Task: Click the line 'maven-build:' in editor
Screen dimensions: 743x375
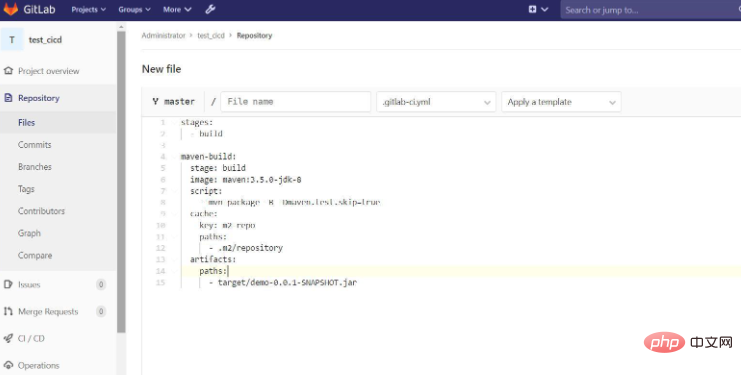Action: click(x=208, y=156)
